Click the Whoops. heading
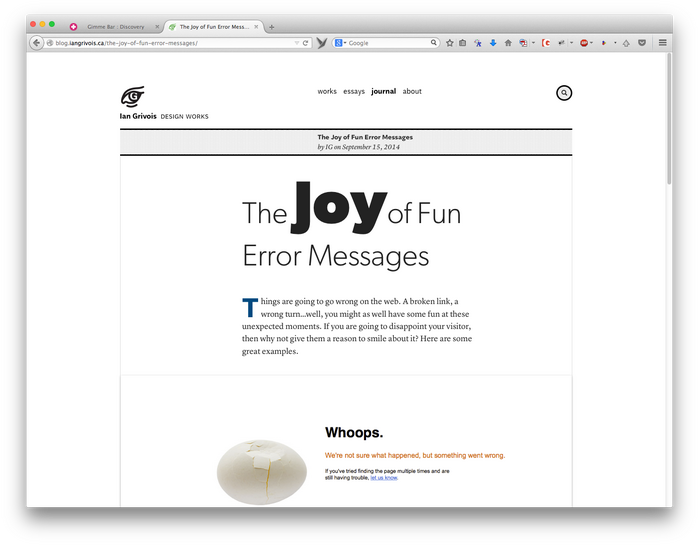 coord(354,432)
